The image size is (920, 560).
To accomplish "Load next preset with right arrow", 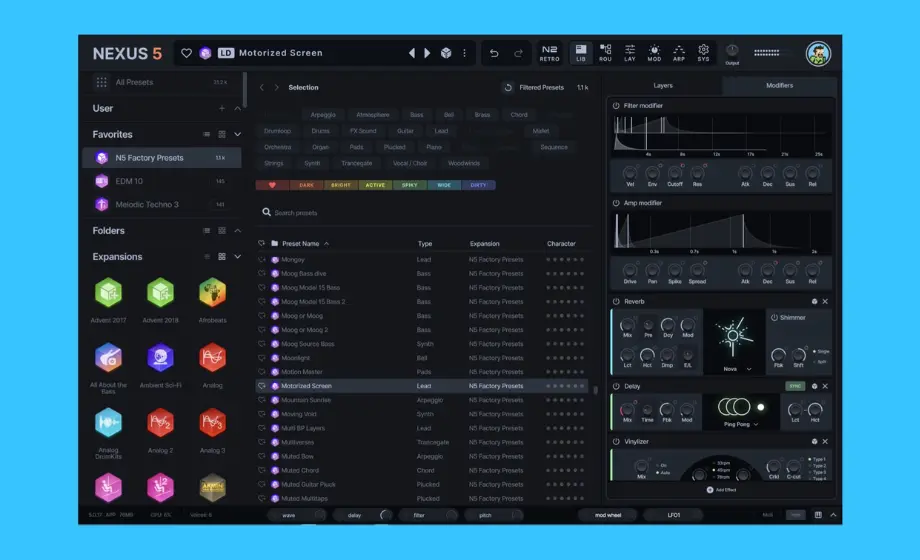I will tap(427, 53).
